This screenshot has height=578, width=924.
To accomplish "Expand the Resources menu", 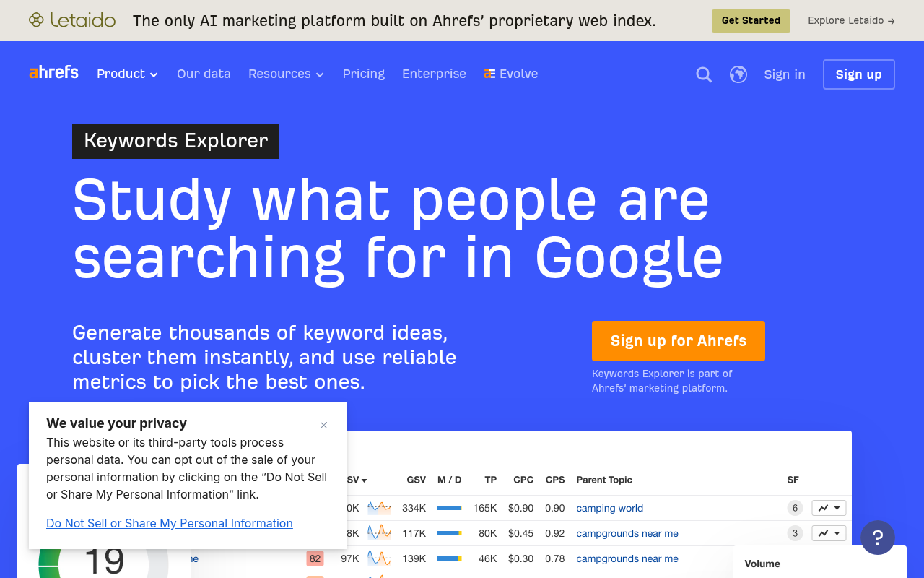I will (286, 74).
